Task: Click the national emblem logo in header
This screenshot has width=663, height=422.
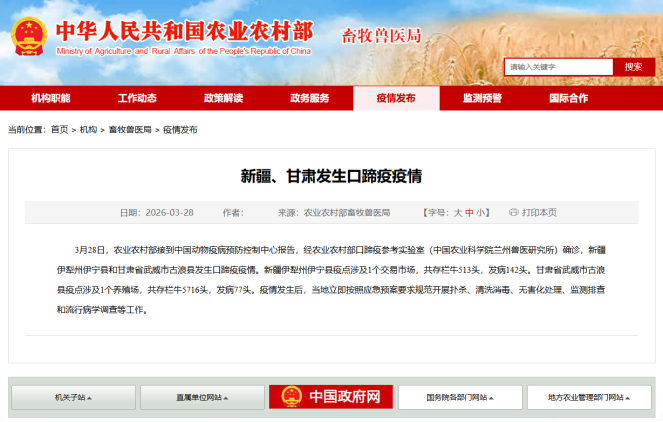Action: coord(30,36)
